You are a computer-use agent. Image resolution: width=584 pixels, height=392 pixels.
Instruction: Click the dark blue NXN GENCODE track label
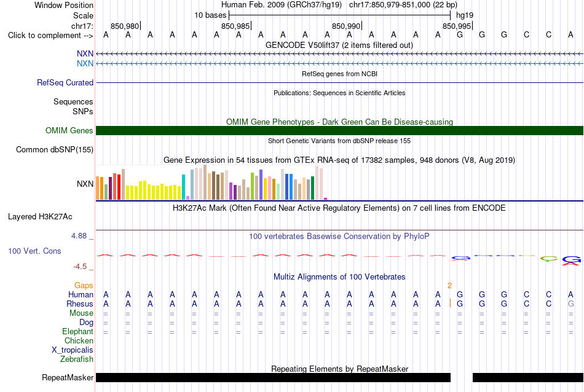85,53
